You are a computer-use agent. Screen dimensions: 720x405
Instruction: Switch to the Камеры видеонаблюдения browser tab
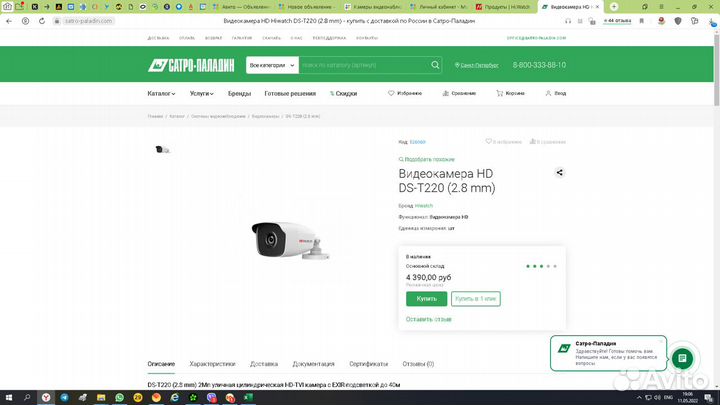(373, 7)
